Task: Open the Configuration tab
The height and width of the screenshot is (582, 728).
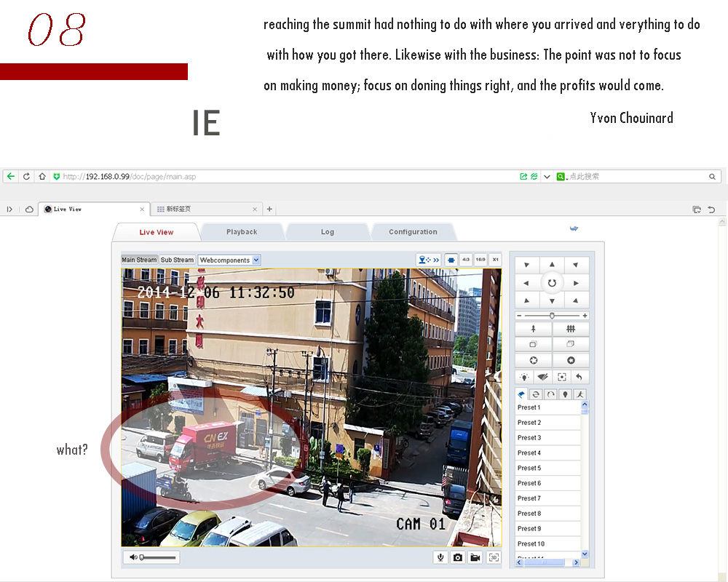Action: pos(413,232)
